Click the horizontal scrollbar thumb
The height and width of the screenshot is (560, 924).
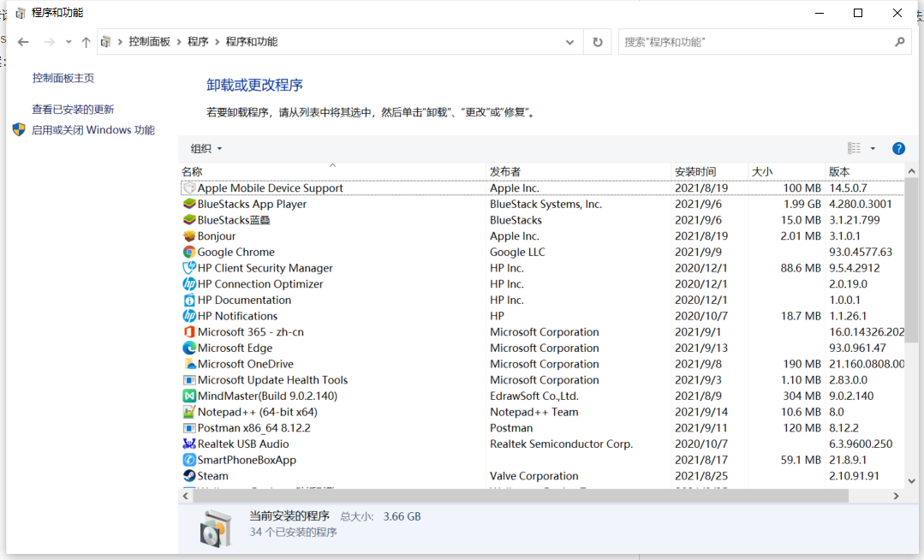521,496
